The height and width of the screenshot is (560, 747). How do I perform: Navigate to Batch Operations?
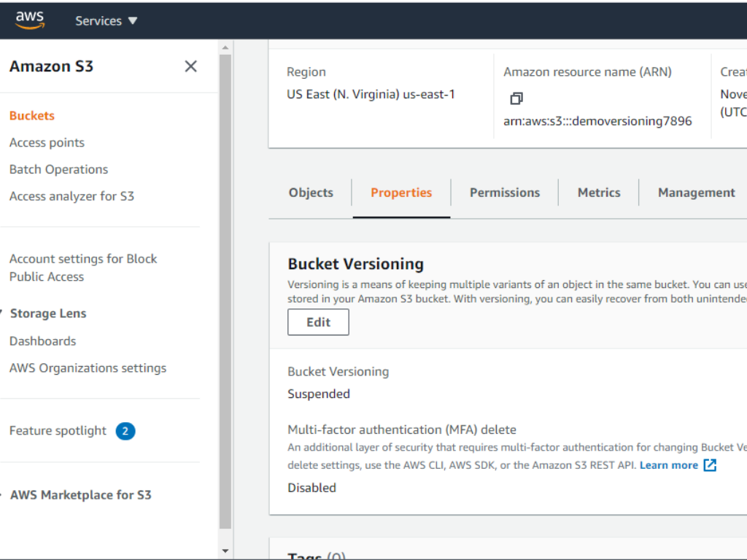[x=58, y=169]
